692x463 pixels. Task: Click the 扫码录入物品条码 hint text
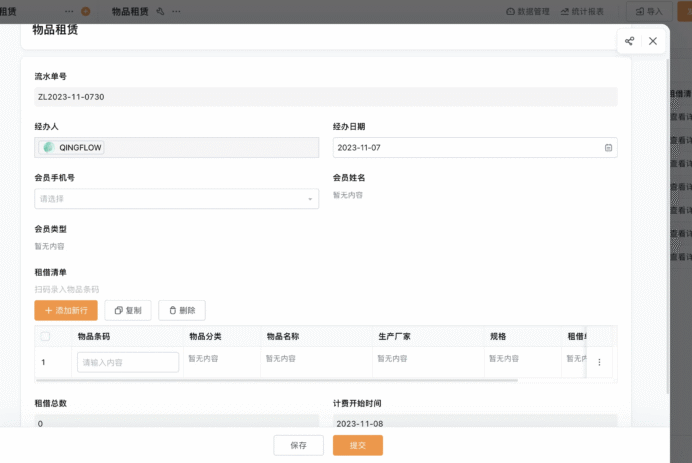click(67, 290)
